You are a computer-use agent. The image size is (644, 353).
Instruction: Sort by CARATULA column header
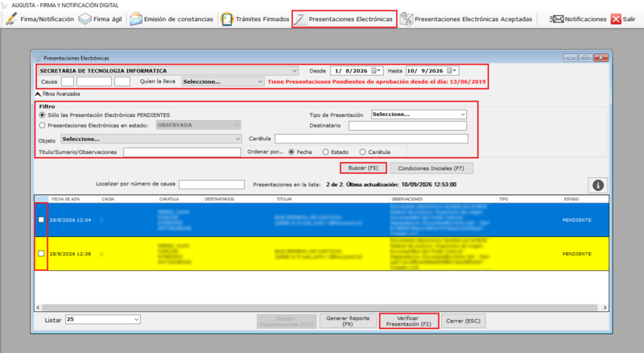pos(180,199)
